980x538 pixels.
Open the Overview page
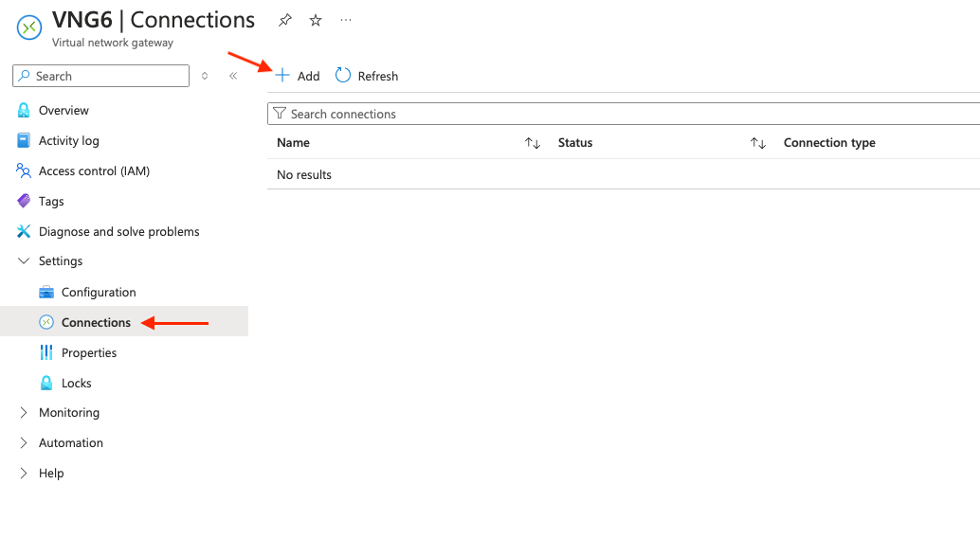pyautogui.click(x=64, y=110)
